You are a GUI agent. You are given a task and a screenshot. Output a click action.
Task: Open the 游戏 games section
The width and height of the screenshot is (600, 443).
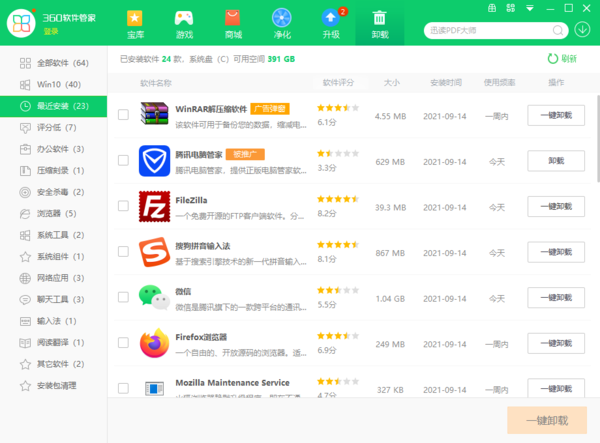184,24
